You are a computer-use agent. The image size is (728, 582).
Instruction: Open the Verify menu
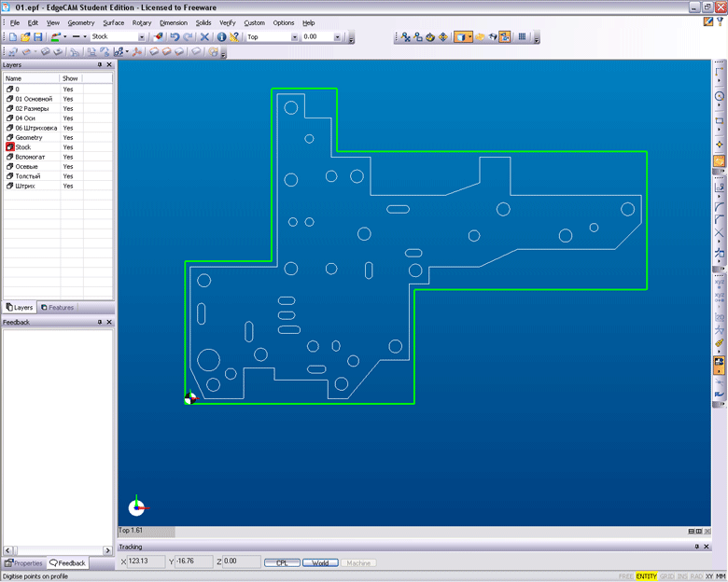pyautogui.click(x=228, y=22)
